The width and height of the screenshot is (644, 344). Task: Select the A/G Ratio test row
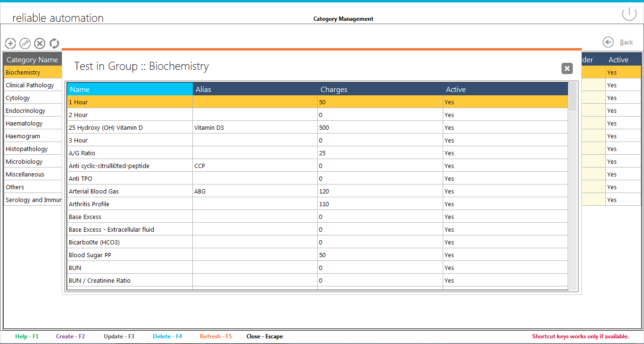317,153
